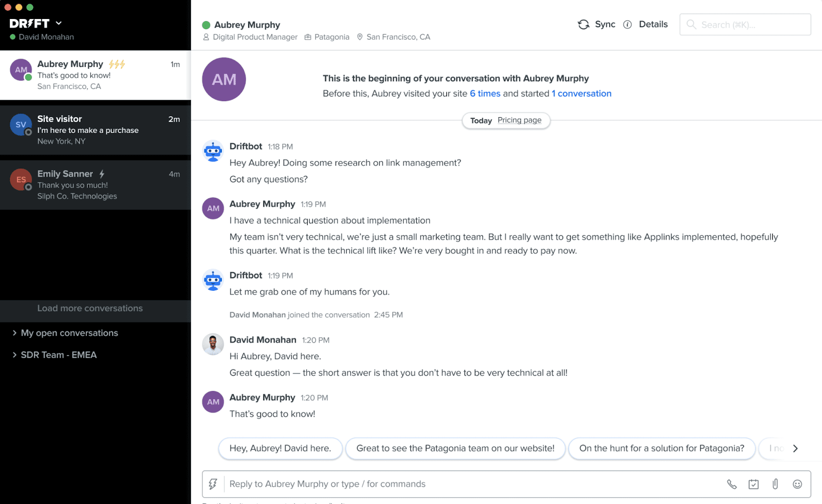822x504 pixels.
Task: Open the meeting scheduler calendar icon
Action: 753,483
